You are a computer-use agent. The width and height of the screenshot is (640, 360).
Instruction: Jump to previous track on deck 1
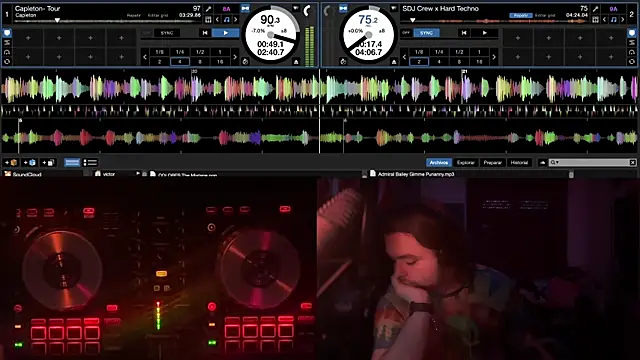tap(205, 33)
